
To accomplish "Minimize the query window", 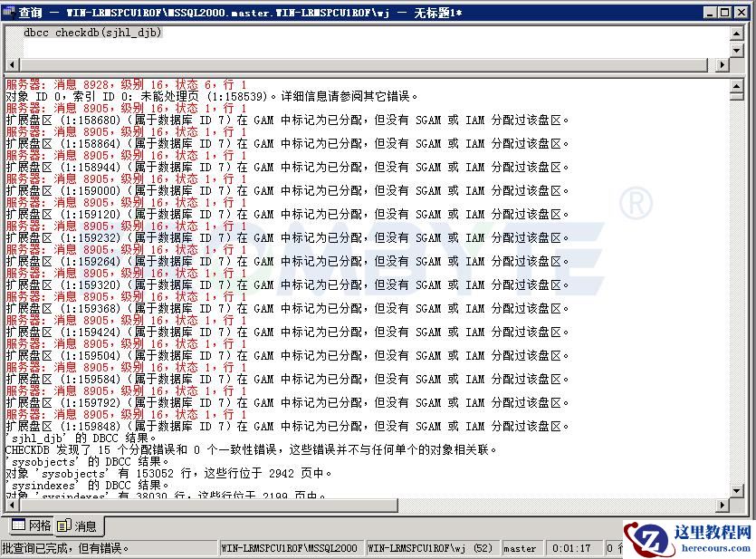I will point(709,12).
